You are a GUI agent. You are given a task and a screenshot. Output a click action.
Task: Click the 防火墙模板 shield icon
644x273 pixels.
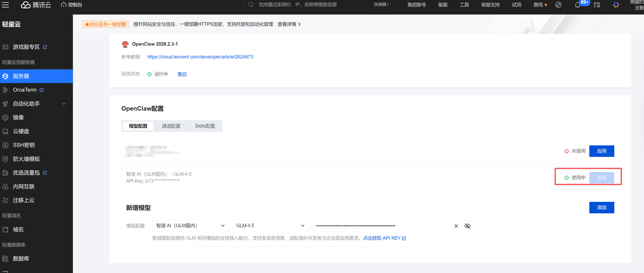coord(5,159)
